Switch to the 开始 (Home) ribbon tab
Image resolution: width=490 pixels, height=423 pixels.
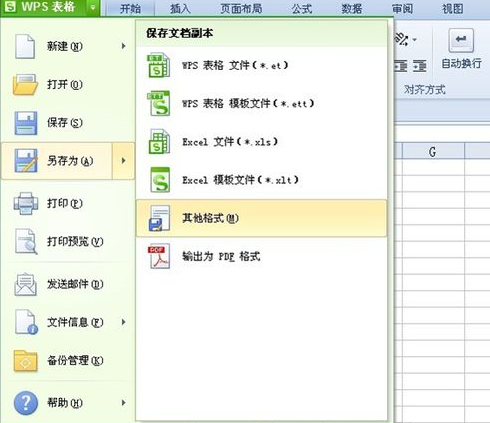click(x=130, y=8)
